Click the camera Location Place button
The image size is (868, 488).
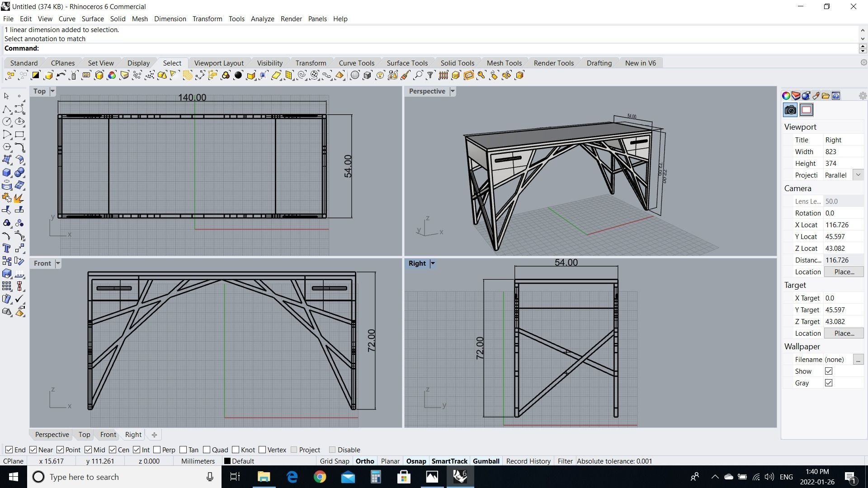click(844, 272)
